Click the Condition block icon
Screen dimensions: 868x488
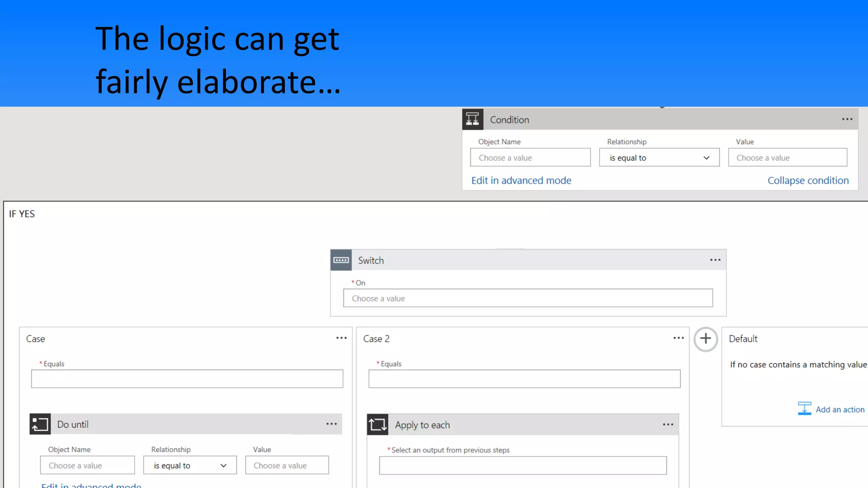472,119
